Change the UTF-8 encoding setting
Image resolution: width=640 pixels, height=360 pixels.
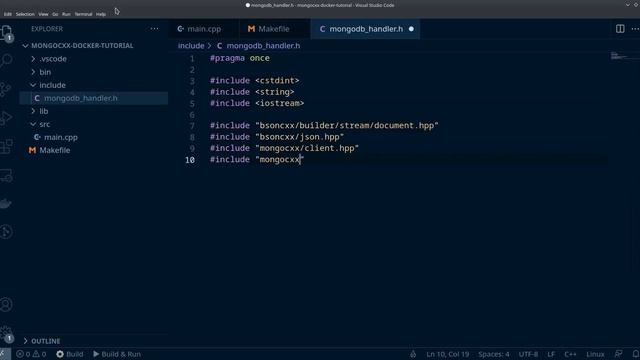click(528, 354)
